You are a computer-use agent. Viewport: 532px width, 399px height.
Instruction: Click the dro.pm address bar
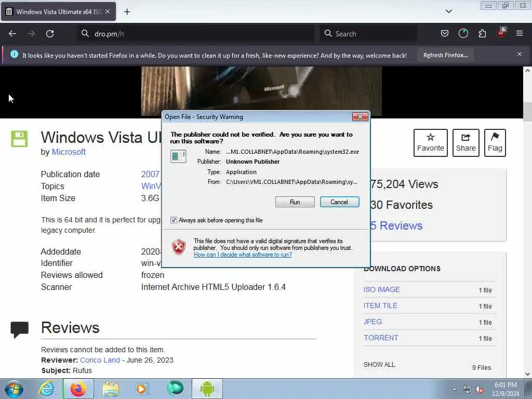[x=196, y=34]
